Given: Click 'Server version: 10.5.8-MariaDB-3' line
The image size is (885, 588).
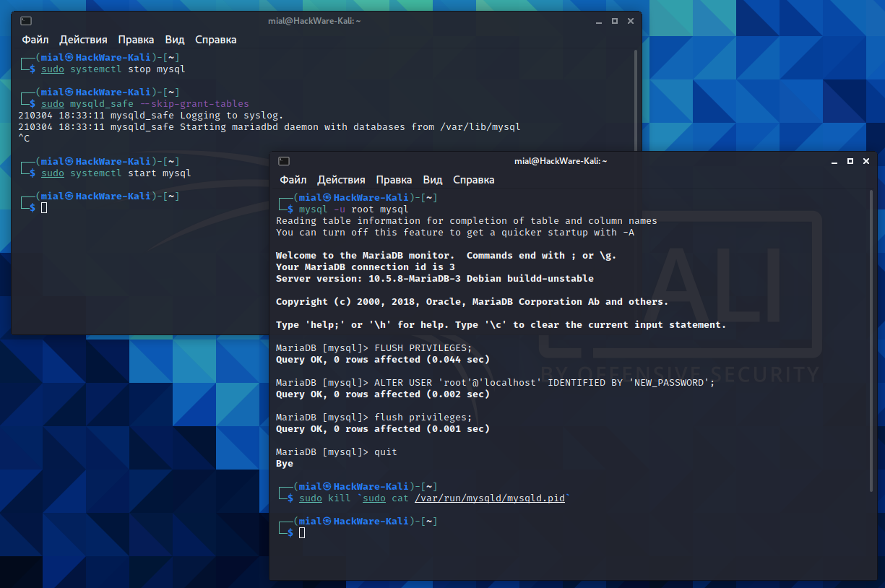Looking at the screenshot, I should (435, 279).
